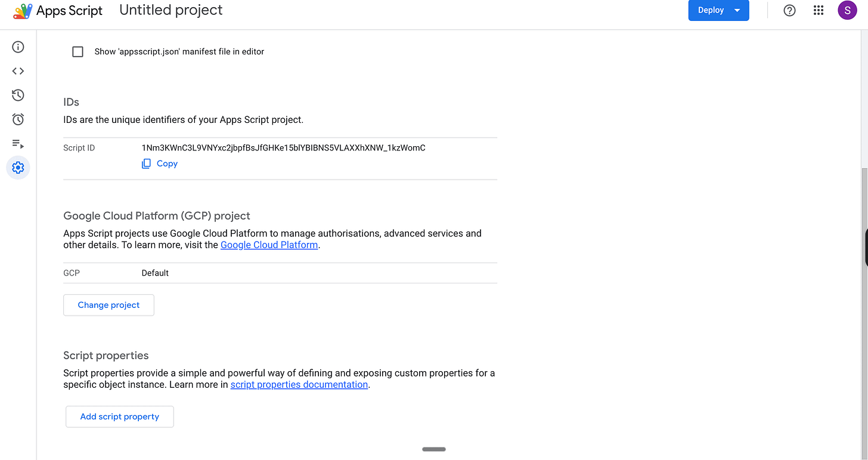Click the Add script property button
The width and height of the screenshot is (868, 460).
click(120, 416)
